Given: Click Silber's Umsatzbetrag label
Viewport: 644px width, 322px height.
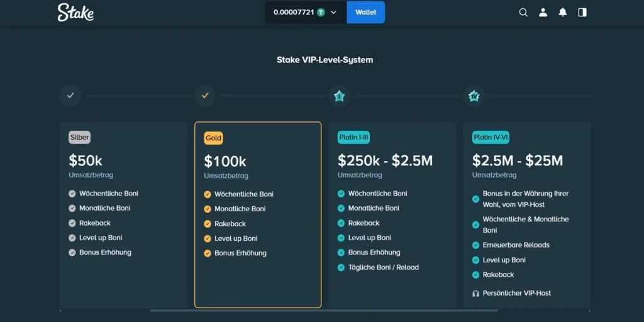Looking at the screenshot, I should click(91, 175).
